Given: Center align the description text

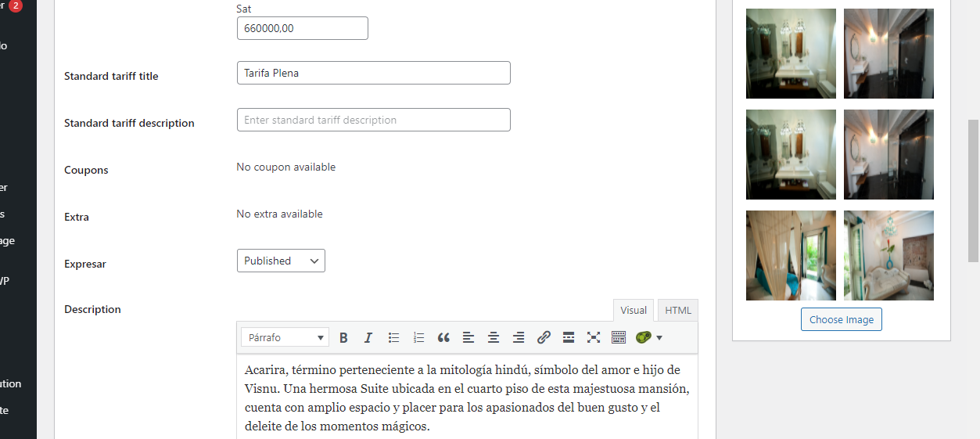Looking at the screenshot, I should 494,338.
